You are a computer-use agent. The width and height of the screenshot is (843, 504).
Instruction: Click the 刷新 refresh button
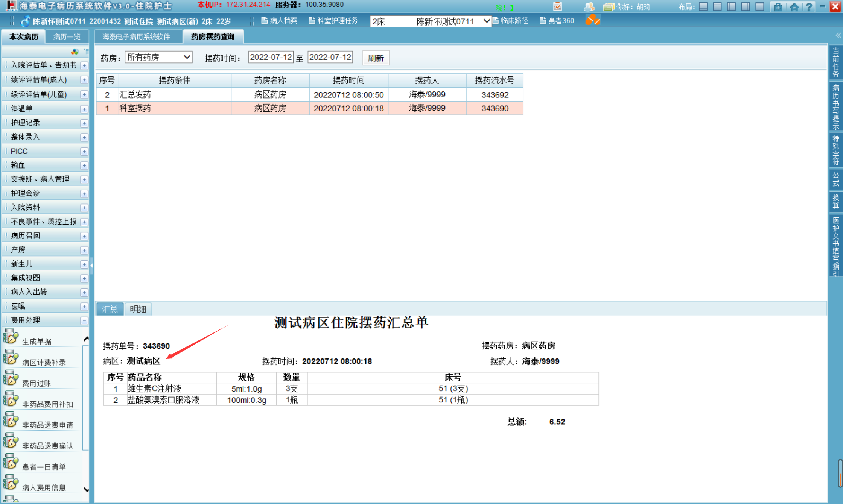376,58
